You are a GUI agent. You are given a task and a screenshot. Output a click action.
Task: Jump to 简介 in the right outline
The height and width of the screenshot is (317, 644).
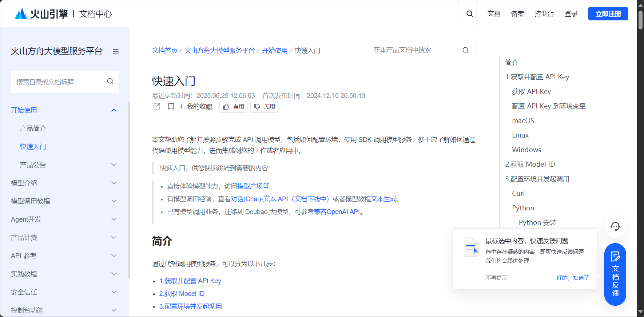tap(512, 63)
